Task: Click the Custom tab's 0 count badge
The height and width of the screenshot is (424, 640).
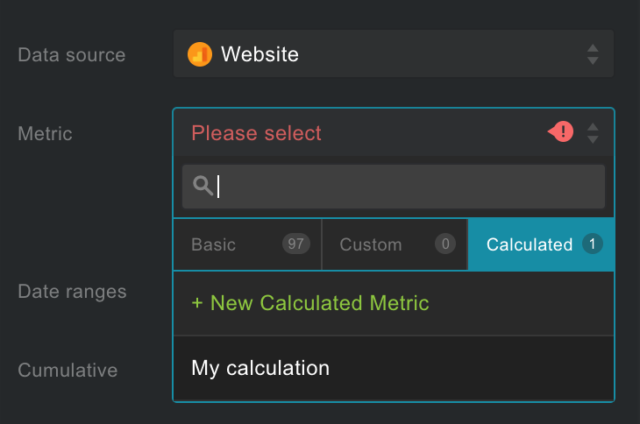Action: [444, 245]
